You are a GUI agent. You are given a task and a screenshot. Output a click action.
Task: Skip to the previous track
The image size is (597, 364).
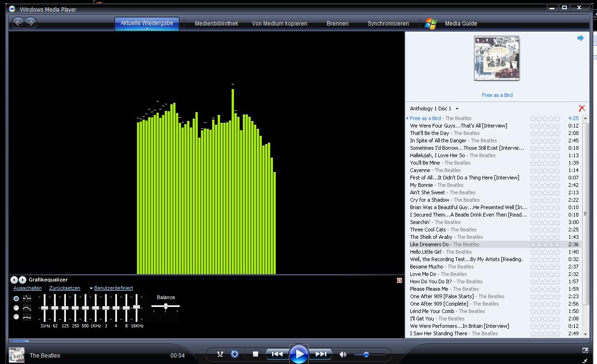click(277, 354)
